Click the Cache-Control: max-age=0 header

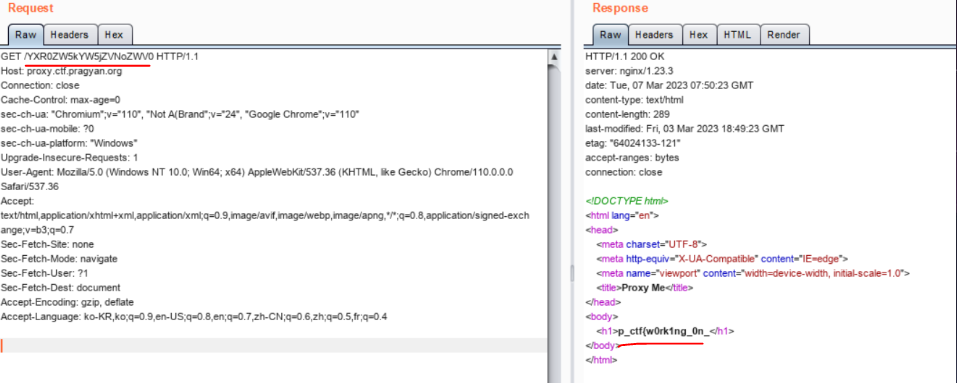pos(60,99)
